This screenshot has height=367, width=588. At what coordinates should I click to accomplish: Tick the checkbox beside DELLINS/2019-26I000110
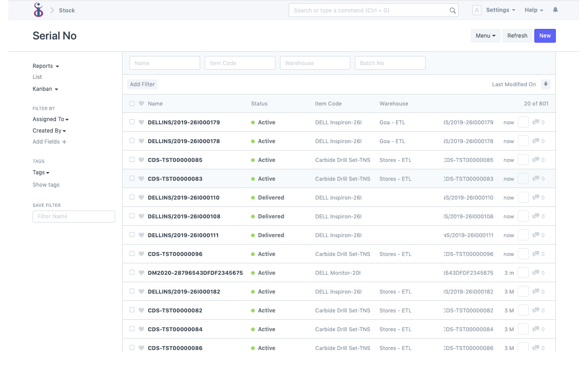[132, 197]
